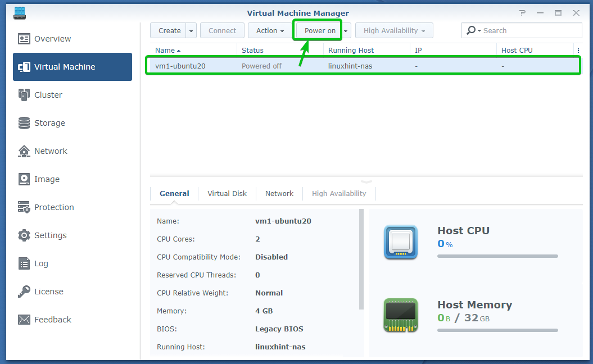
Task: Click the License key icon
Action: (24, 292)
